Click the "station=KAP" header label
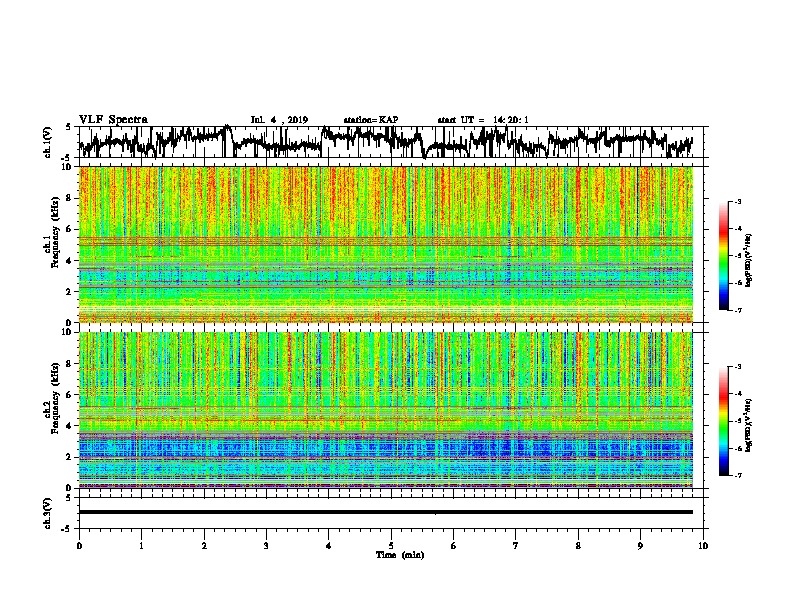This screenshot has height=612, width=792. (x=371, y=120)
